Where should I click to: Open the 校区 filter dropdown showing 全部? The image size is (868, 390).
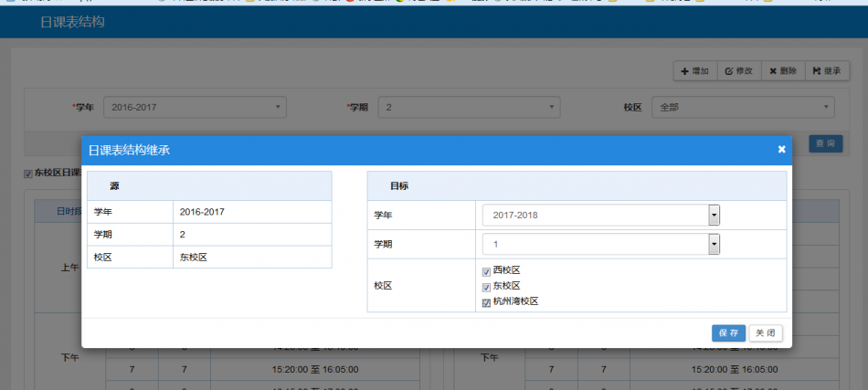point(743,108)
